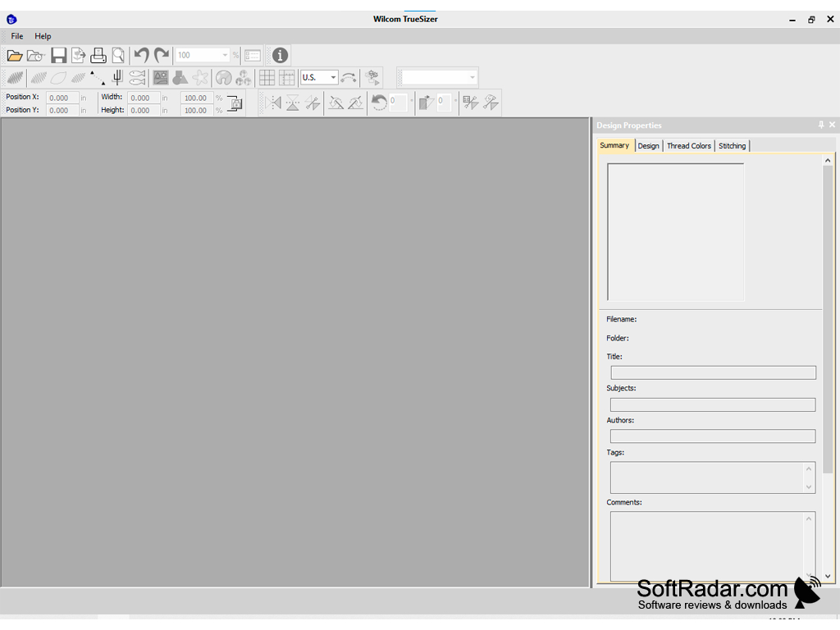This screenshot has height=630, width=840.
Task: Click the export design file icon
Action: click(78, 55)
